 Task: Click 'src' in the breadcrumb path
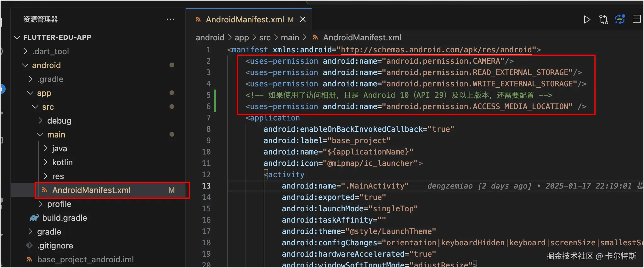pos(265,38)
